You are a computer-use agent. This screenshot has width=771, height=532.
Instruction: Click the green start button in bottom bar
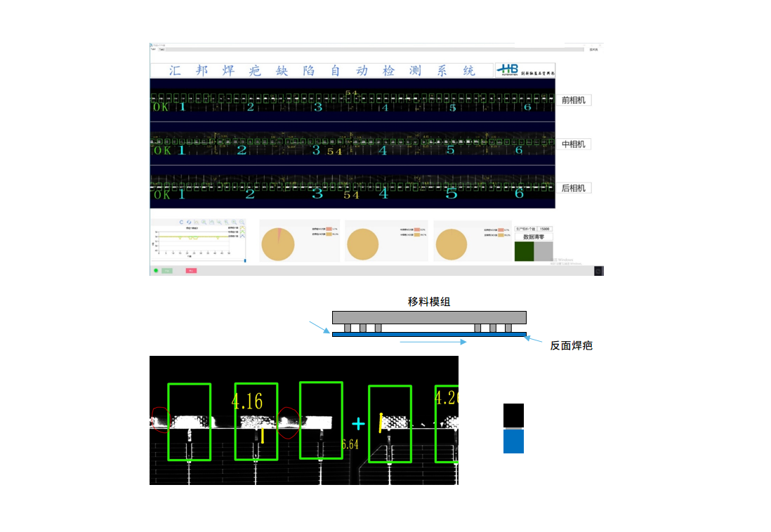coord(167,270)
